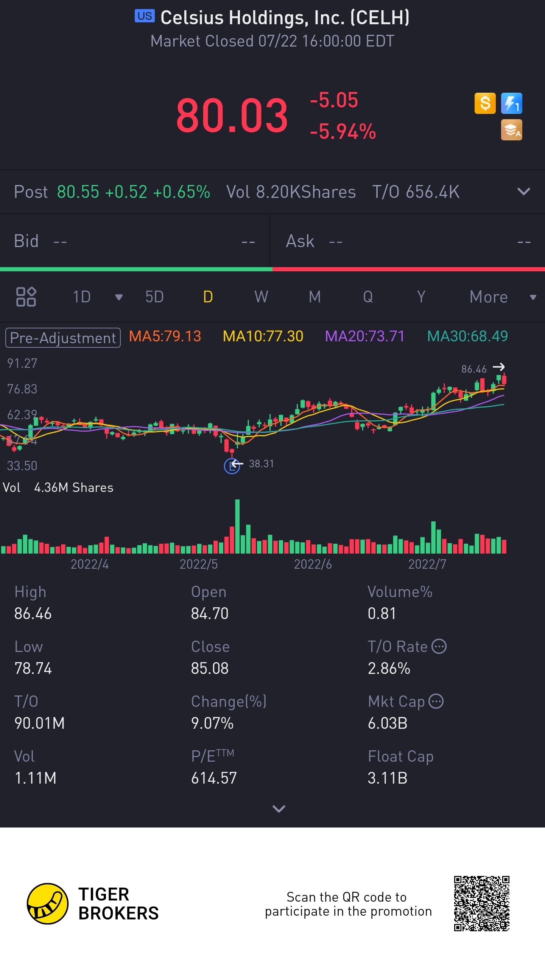Screen dimensions: 545x980
Task: Tap the MA5:79.13 indicator label
Action: pyautogui.click(x=165, y=336)
